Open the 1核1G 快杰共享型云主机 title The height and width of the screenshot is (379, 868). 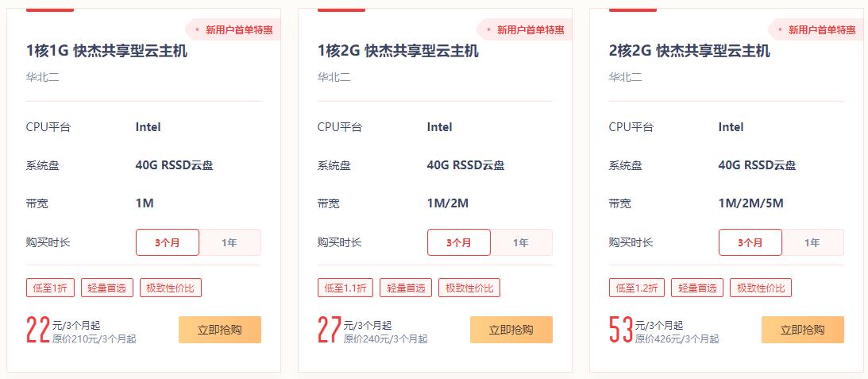pyautogui.click(x=106, y=52)
